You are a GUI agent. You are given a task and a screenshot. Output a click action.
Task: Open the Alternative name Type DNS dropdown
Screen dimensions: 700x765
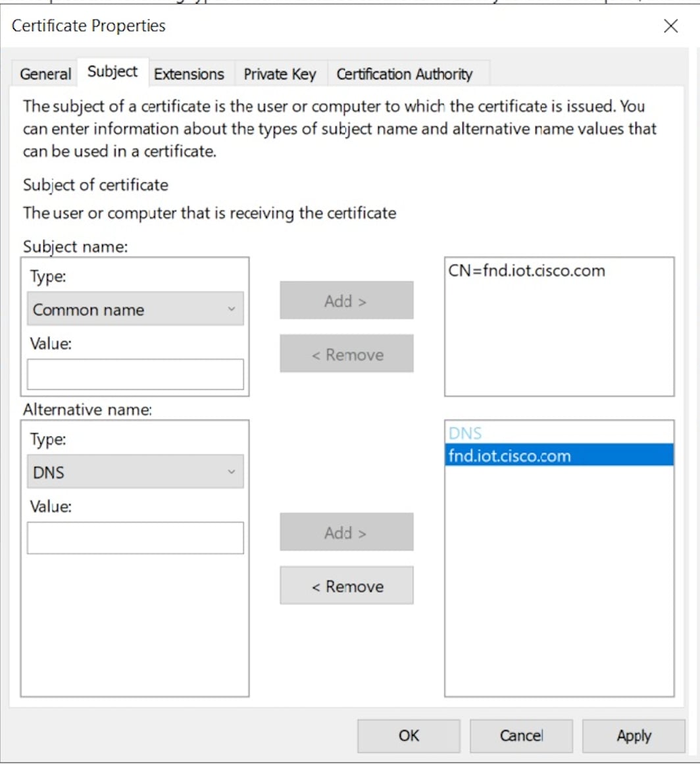[x=136, y=472]
